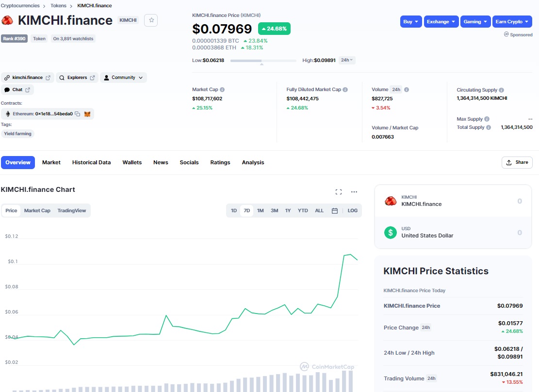Click the Yield farming tag
The width and height of the screenshot is (539, 392).
click(17, 134)
